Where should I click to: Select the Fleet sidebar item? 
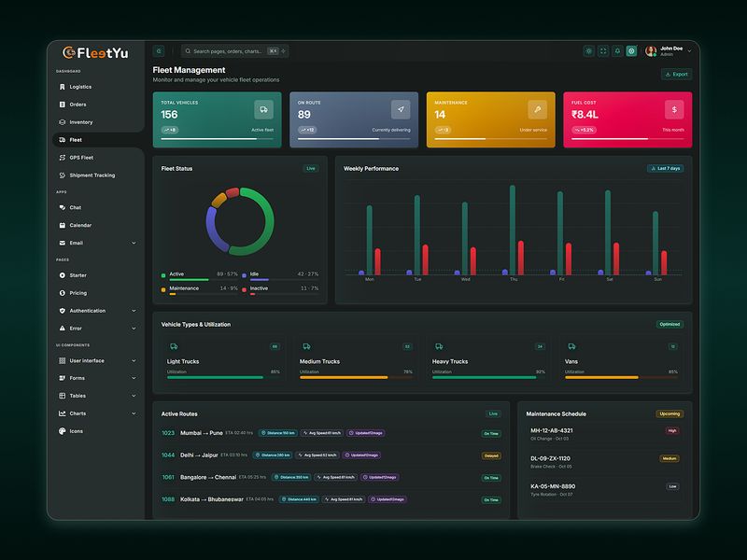(97, 139)
